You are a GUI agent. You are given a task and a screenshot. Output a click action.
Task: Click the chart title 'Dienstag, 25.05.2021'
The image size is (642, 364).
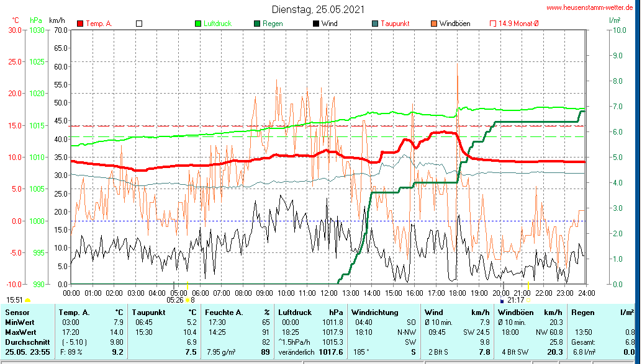318,9
